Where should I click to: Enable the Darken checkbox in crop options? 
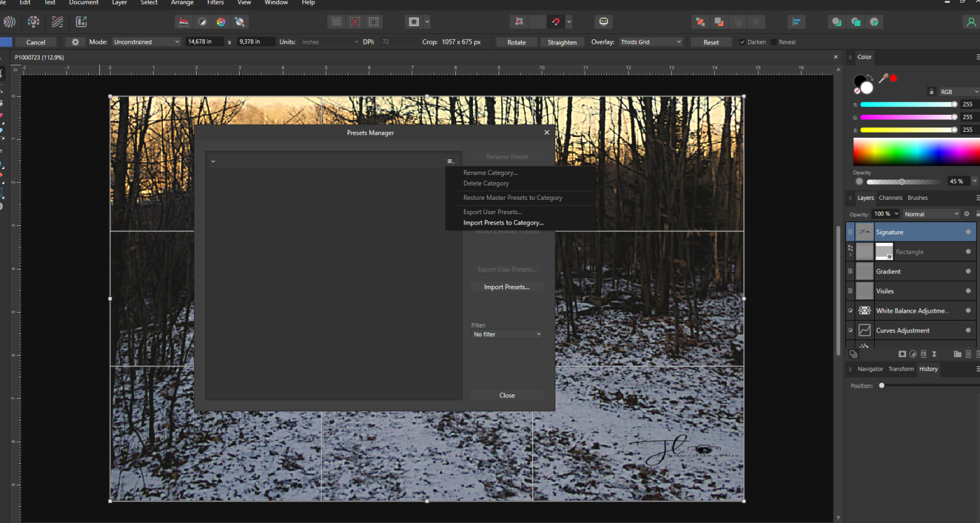741,42
